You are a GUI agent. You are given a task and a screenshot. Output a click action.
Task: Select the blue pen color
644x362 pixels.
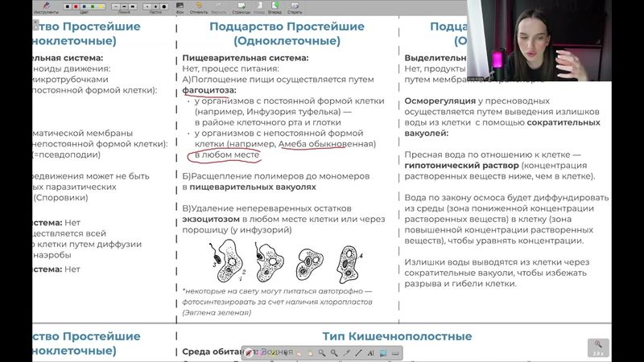(x=85, y=6)
